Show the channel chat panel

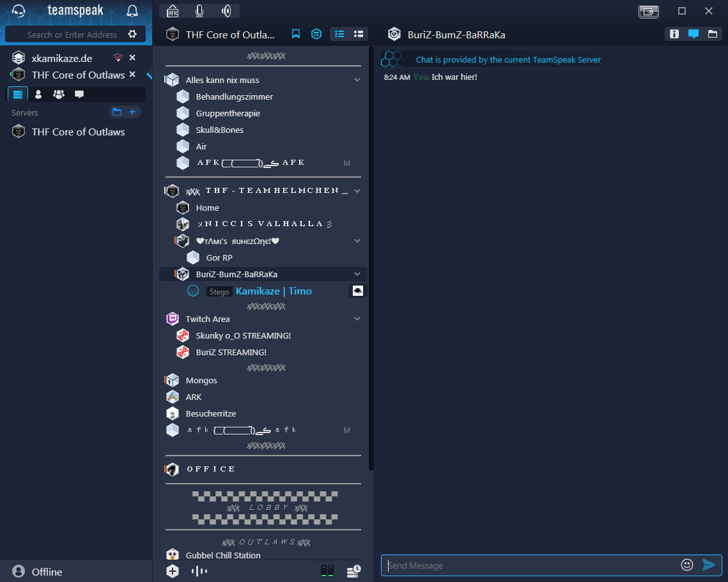693,34
